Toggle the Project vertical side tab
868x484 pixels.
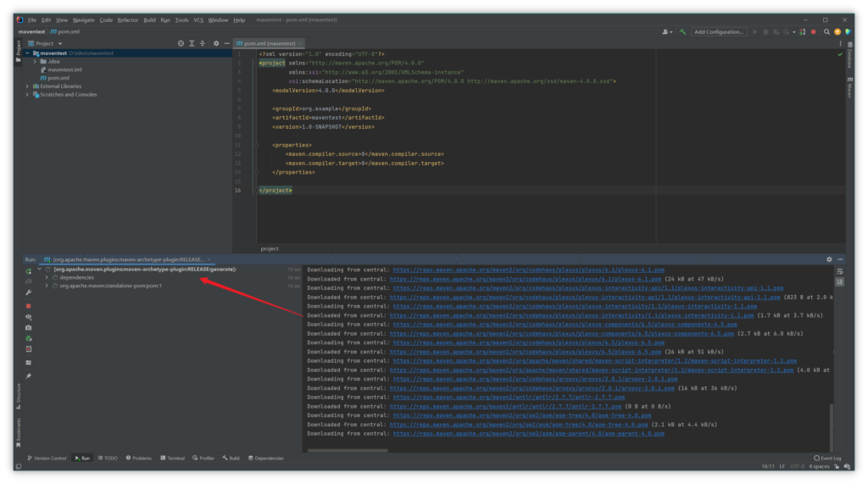pyautogui.click(x=19, y=51)
